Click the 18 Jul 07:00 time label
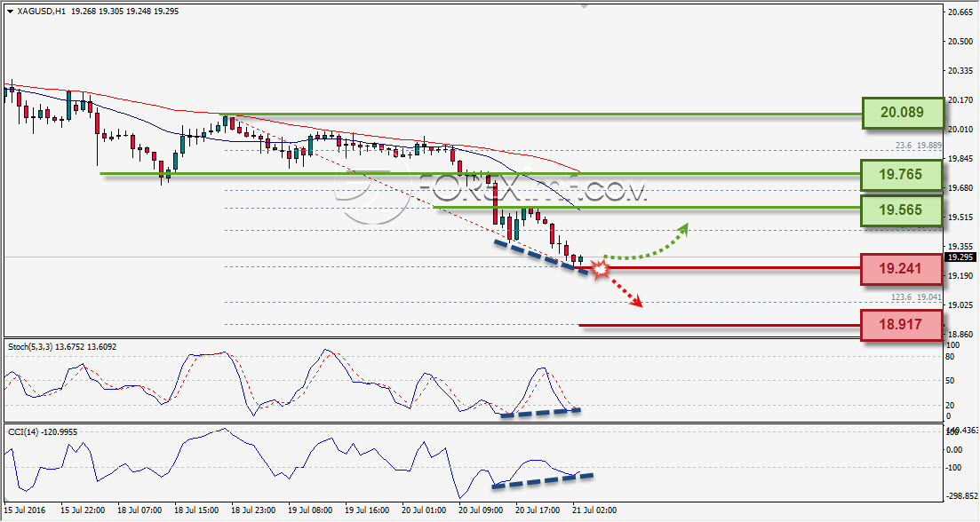The width and height of the screenshot is (980, 522). pyautogui.click(x=139, y=510)
